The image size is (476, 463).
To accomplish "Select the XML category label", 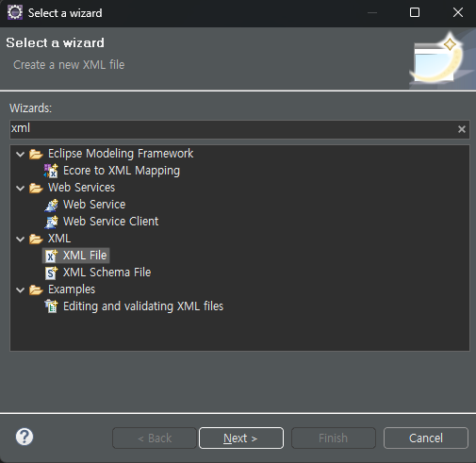I will pos(59,239).
